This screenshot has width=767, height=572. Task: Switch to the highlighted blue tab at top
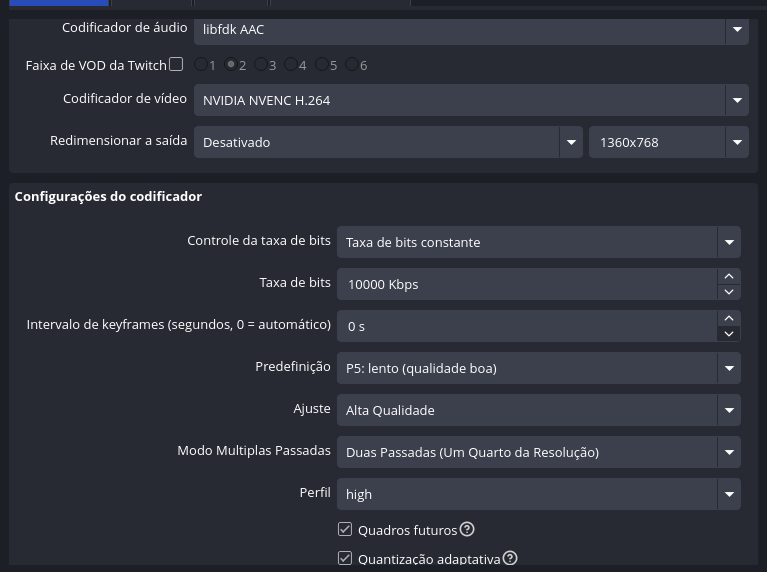click(x=58, y=3)
